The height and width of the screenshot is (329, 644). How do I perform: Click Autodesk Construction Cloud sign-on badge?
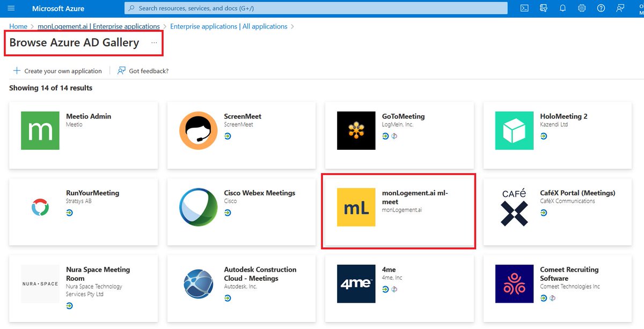227,298
